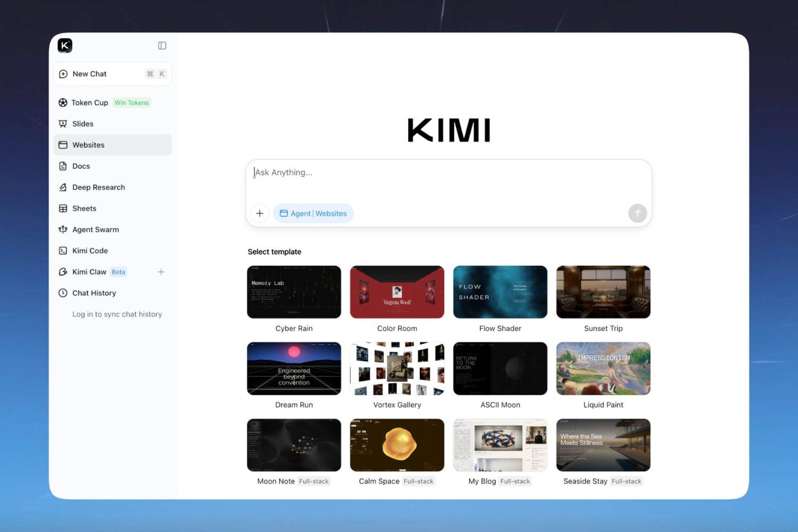Collapse the sidebar panel icon
The width and height of the screenshot is (798, 532).
tap(162, 46)
